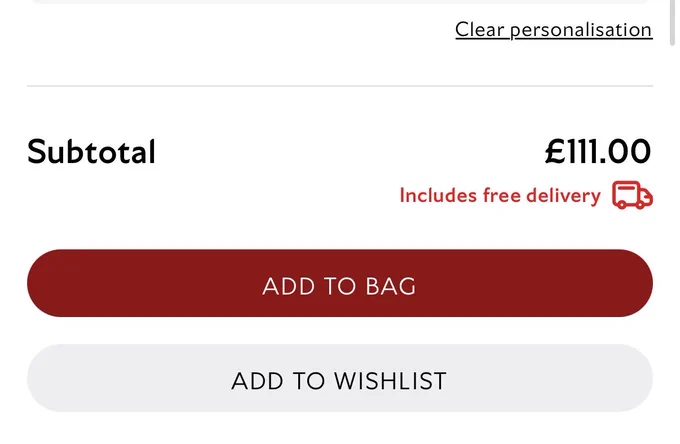The width and height of the screenshot is (680, 444).
Task: Click the underlined Clear personalisation link
Action: [554, 30]
